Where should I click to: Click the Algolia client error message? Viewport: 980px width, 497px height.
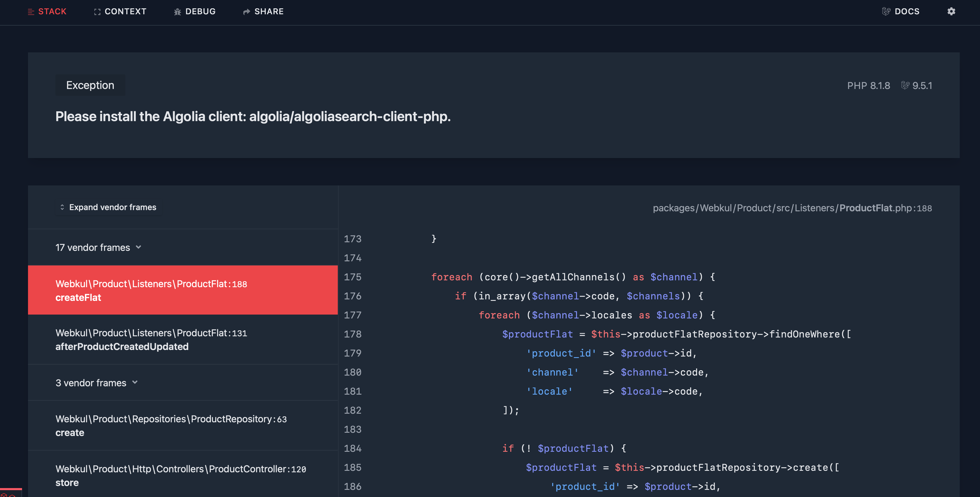[253, 116]
